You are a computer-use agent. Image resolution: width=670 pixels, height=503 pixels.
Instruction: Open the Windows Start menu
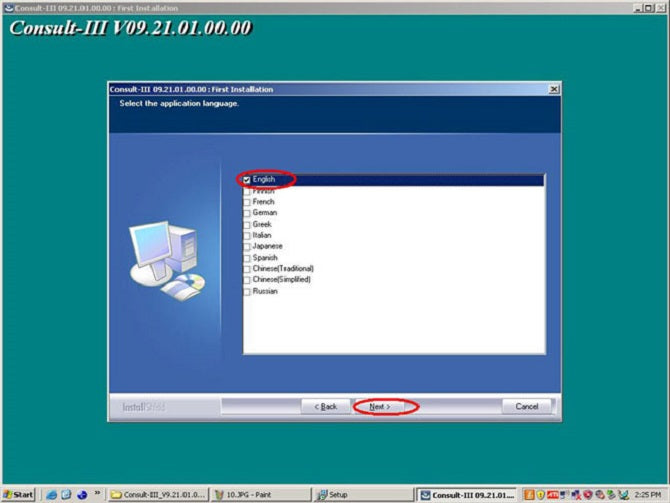point(18,495)
